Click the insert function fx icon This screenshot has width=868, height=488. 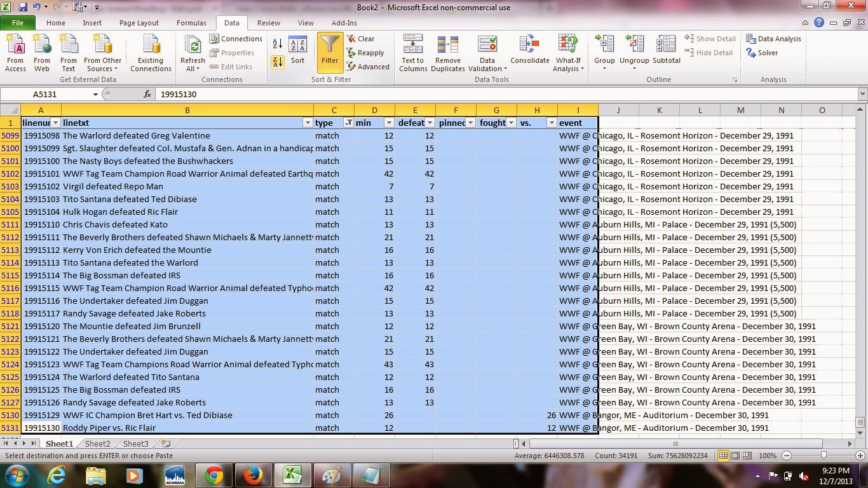coord(147,94)
